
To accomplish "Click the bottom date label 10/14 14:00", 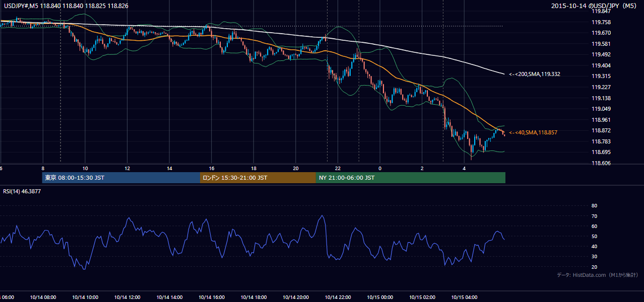I will pos(169,297).
